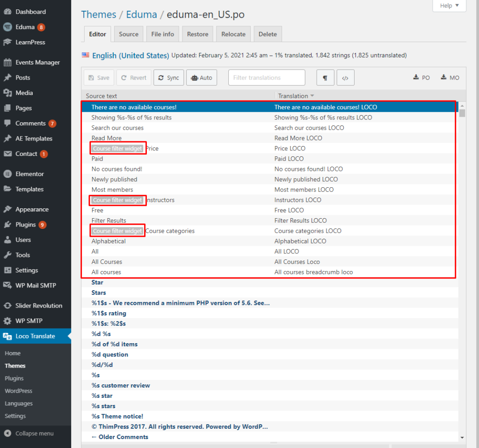
Task: Run Auto translate with the robot icon
Action: [202, 77]
